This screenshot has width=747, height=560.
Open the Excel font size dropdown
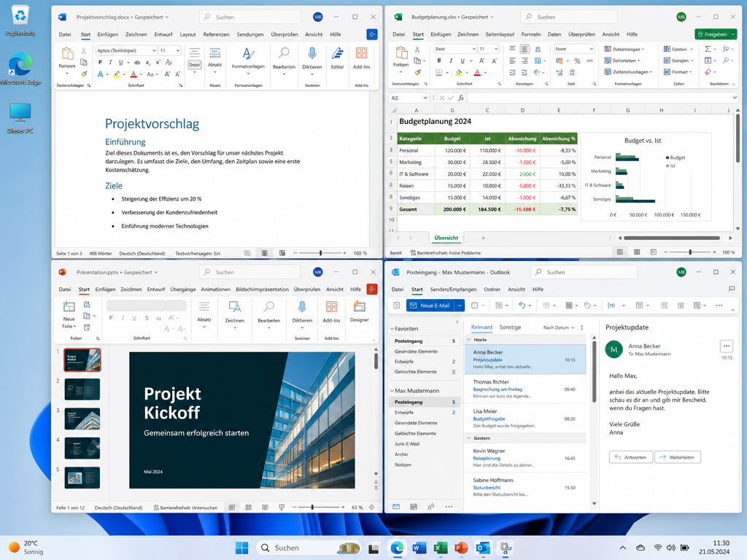(496, 49)
